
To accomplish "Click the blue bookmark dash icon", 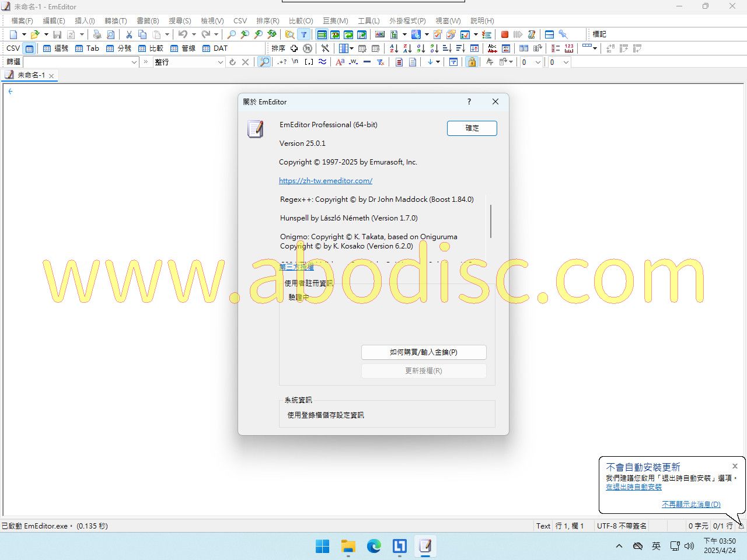I will pyautogui.click(x=367, y=62).
